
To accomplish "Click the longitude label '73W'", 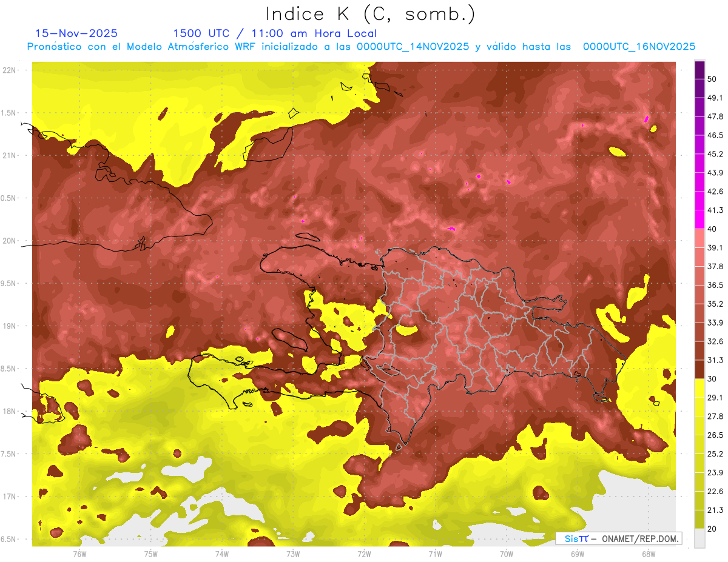I will coord(293,554).
